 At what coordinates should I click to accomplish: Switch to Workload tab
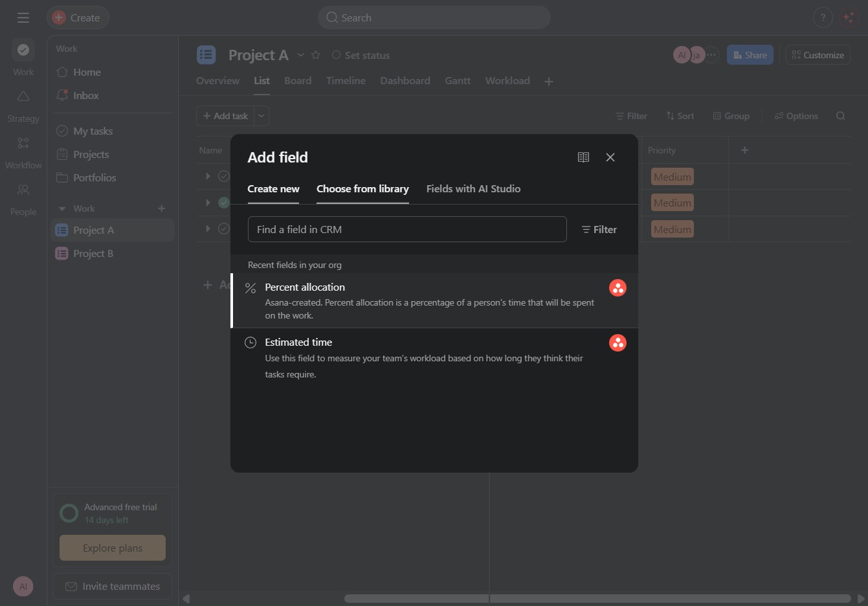tap(507, 81)
